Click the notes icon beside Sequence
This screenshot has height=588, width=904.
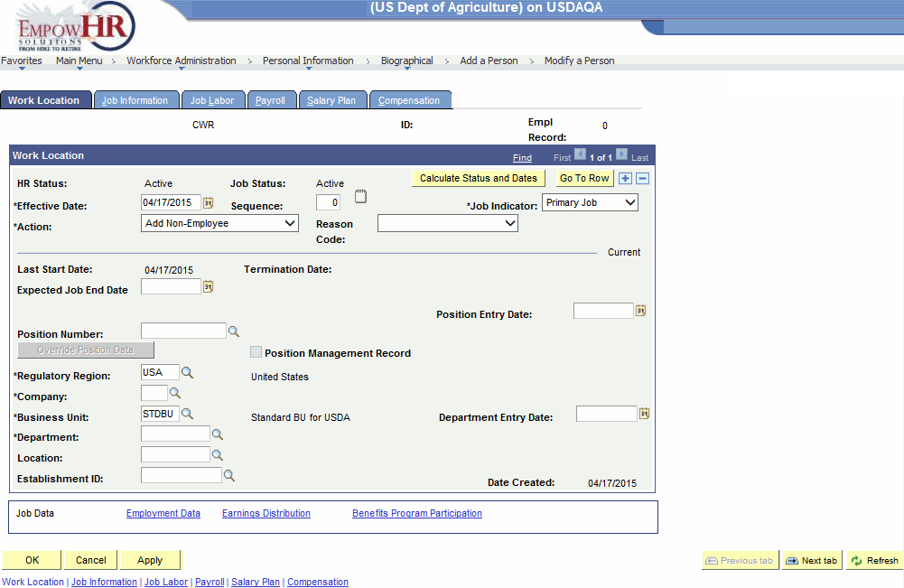360,197
